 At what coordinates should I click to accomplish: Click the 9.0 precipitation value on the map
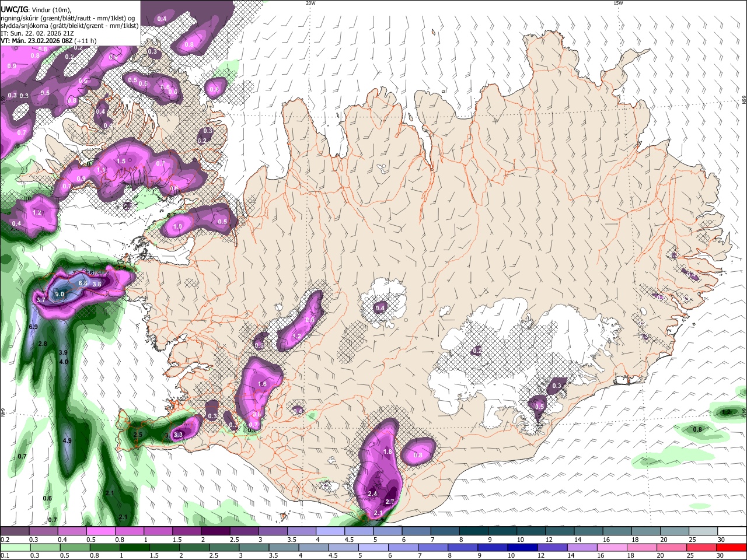coord(60,295)
